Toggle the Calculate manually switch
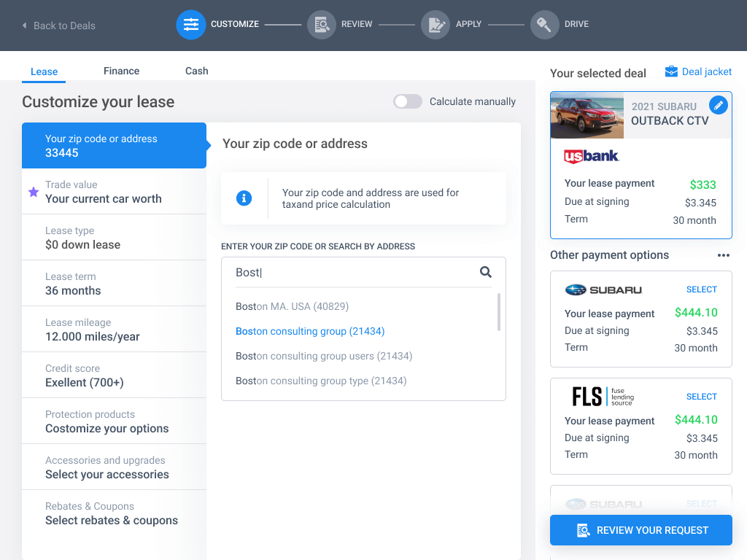 coord(408,101)
